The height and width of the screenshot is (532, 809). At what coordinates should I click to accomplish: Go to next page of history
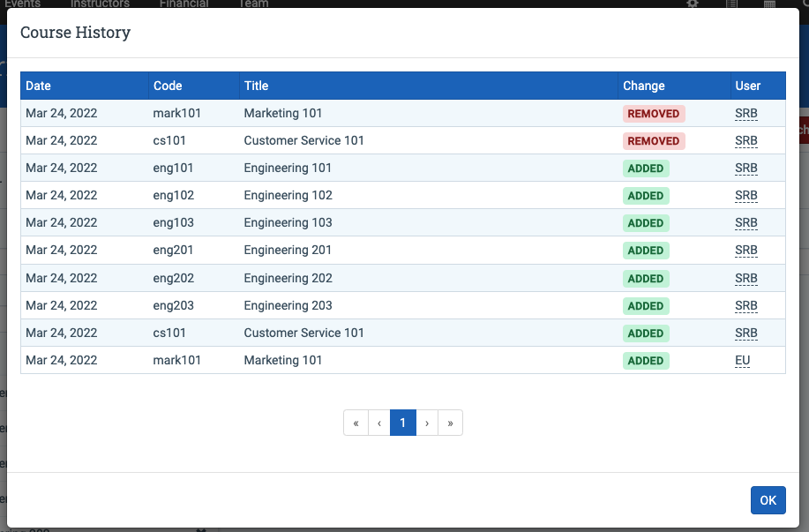pyautogui.click(x=427, y=423)
